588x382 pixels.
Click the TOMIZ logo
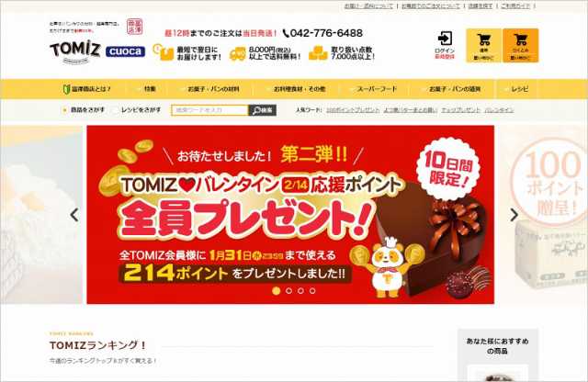point(75,51)
